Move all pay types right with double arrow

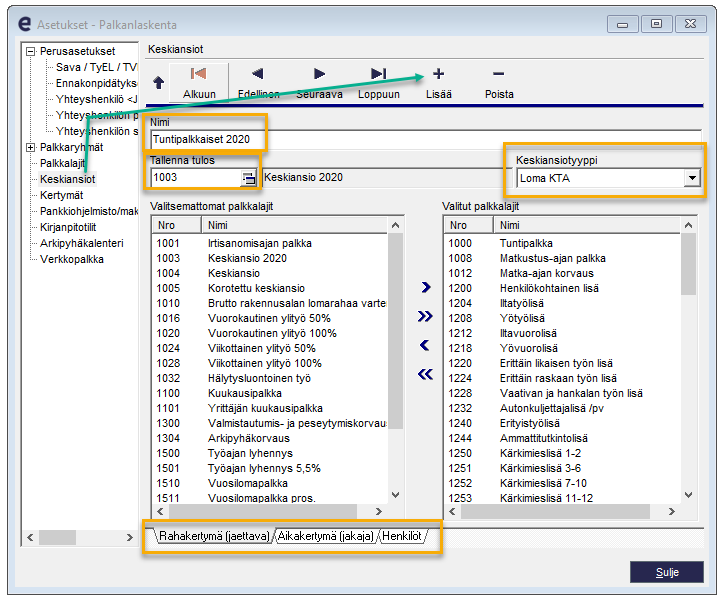coord(425,316)
